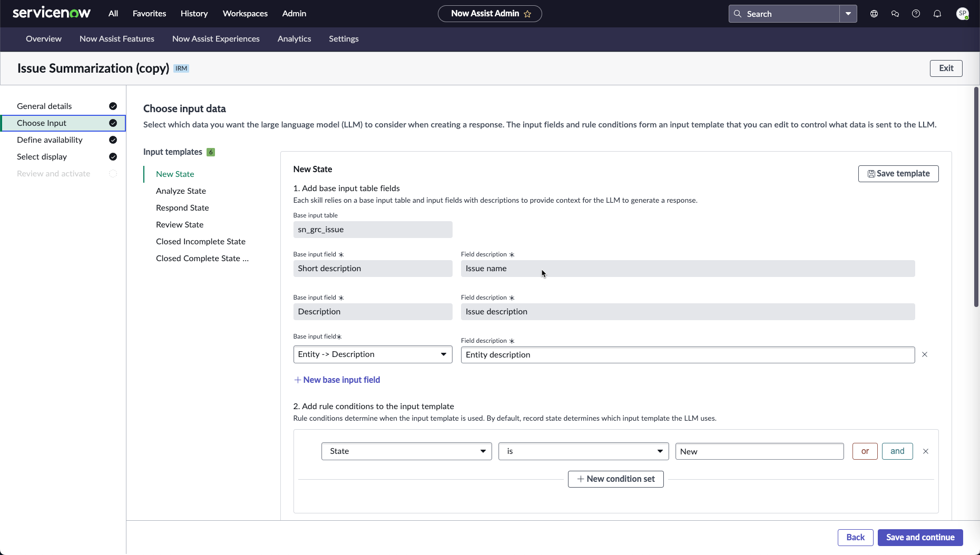Select the New State input template
Viewport: 980px width, 555px height.
(175, 174)
